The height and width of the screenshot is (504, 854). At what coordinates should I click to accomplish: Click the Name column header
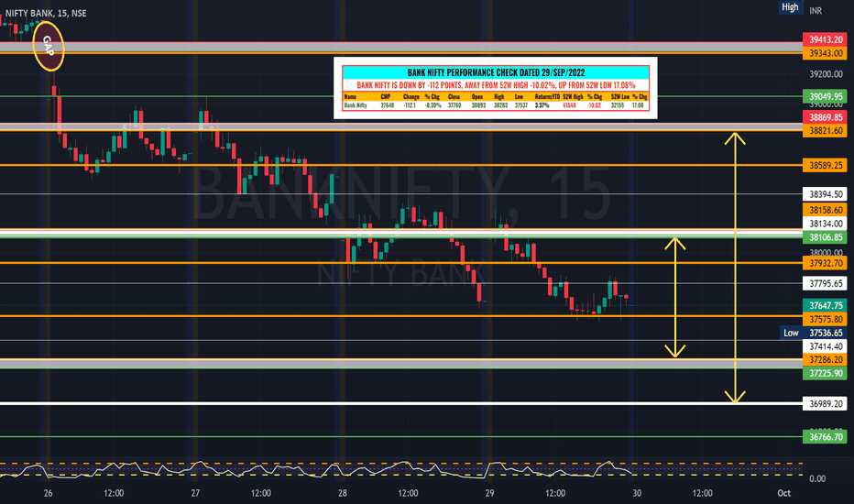click(x=350, y=96)
